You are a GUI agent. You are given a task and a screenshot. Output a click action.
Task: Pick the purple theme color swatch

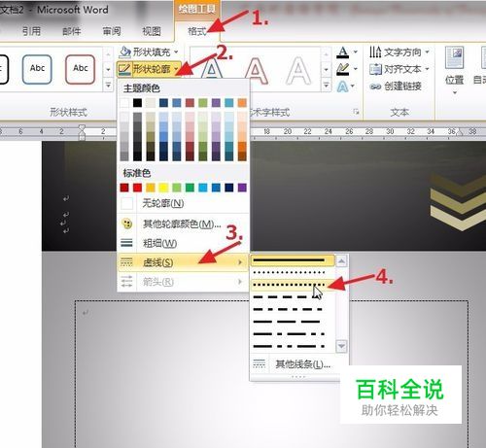point(216,103)
